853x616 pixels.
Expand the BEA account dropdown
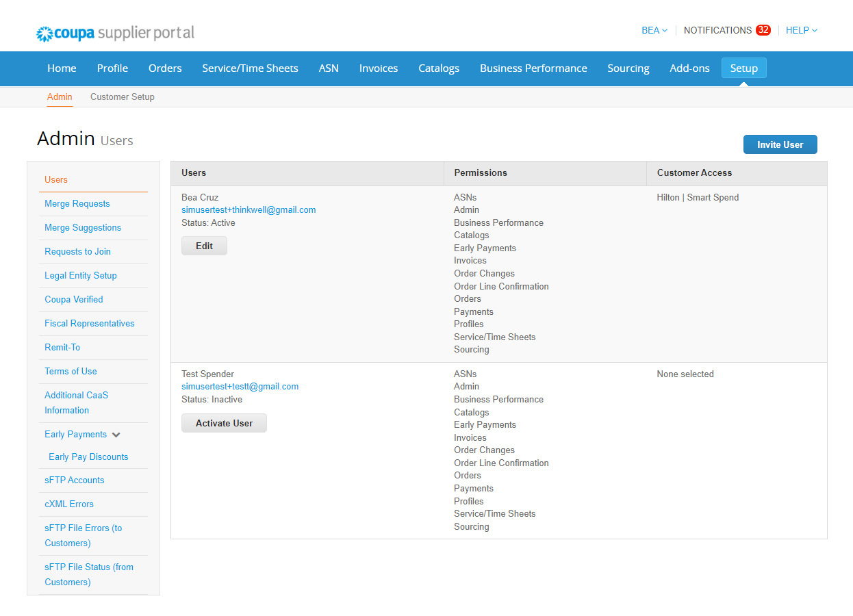click(x=654, y=30)
